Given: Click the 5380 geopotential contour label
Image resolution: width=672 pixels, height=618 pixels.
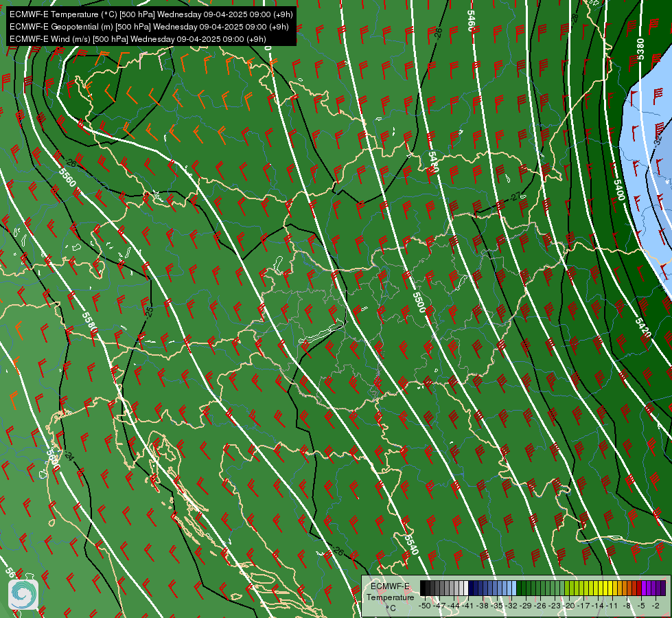Looking at the screenshot, I should (x=640, y=49).
